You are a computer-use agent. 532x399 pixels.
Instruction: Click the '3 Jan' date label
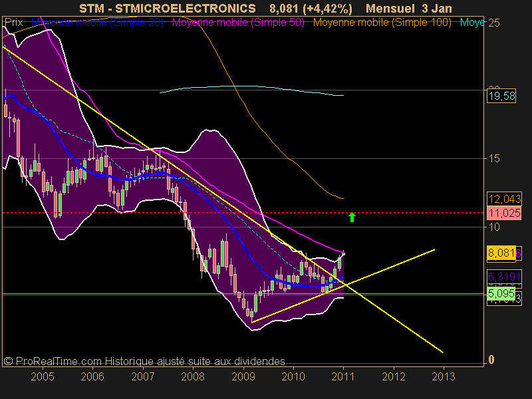click(x=437, y=9)
